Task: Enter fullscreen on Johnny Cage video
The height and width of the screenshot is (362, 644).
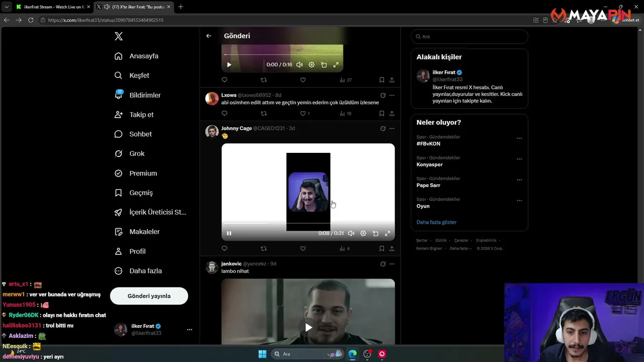Action: point(387,233)
